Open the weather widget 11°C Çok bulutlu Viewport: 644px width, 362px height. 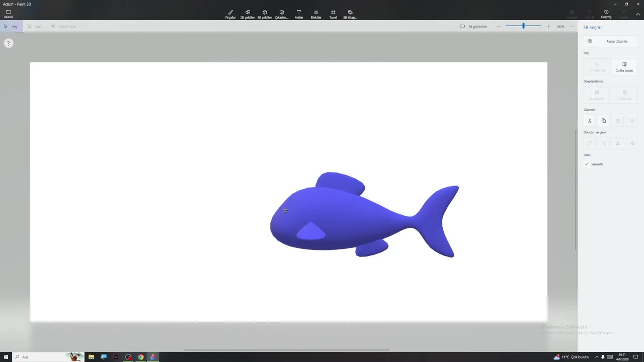pos(572,357)
